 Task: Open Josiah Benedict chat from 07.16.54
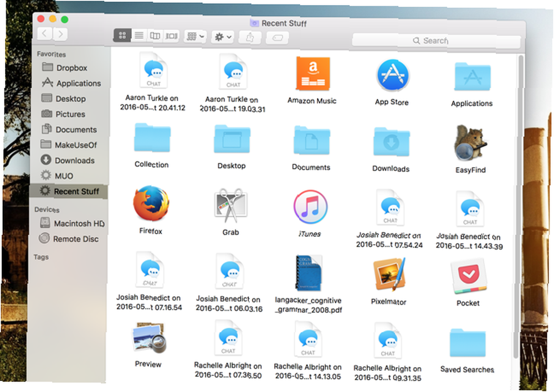(150, 270)
